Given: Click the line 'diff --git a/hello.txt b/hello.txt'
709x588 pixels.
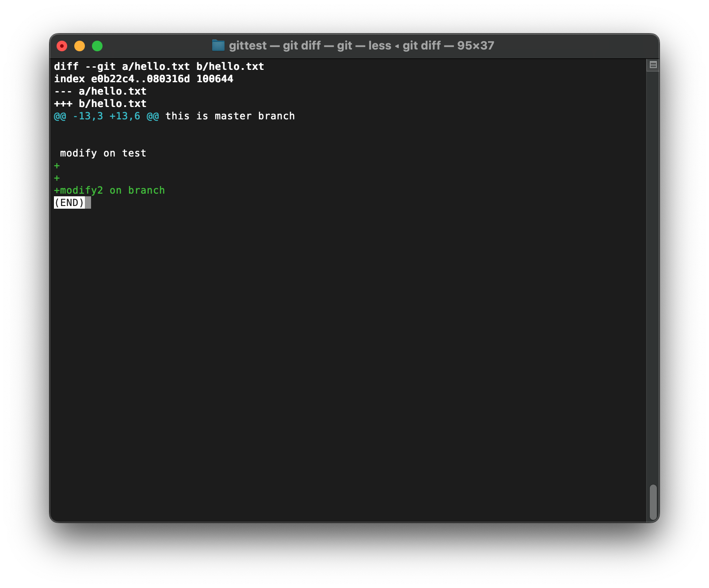Looking at the screenshot, I should [159, 66].
